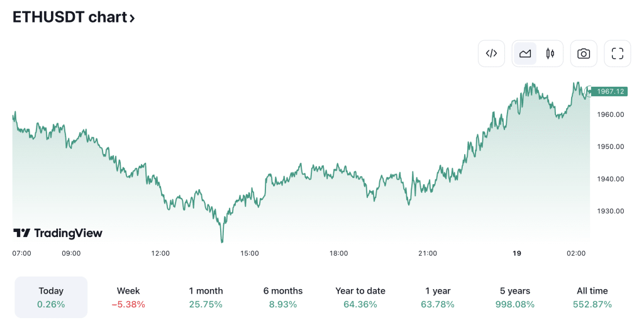Image resolution: width=644 pixels, height=335 pixels.
Task: Click the 19 date marker on time axis
Action: coord(517,253)
